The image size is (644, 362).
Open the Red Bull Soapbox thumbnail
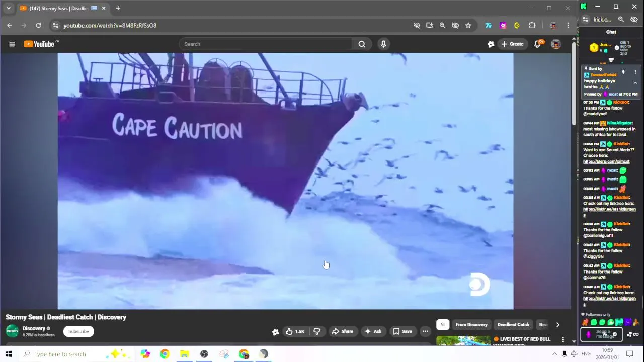(463, 340)
